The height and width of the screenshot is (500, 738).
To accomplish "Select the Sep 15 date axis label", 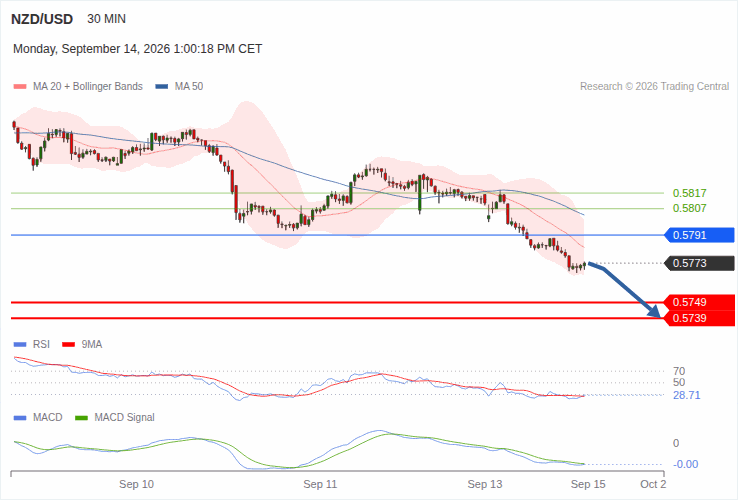I will tap(588, 484).
